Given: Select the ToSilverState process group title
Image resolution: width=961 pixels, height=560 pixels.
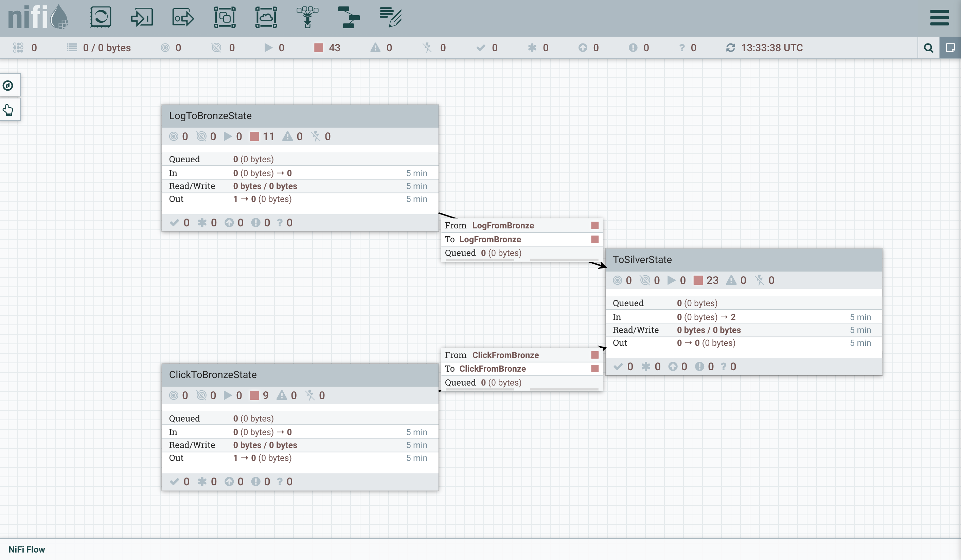Looking at the screenshot, I should tap(642, 259).
